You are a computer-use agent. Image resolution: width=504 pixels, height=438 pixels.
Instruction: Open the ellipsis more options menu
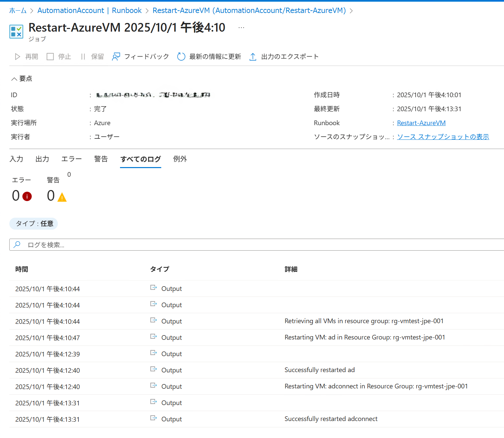pos(241,28)
